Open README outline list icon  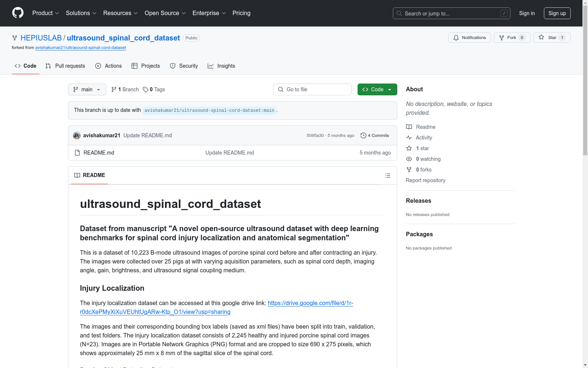(x=387, y=176)
